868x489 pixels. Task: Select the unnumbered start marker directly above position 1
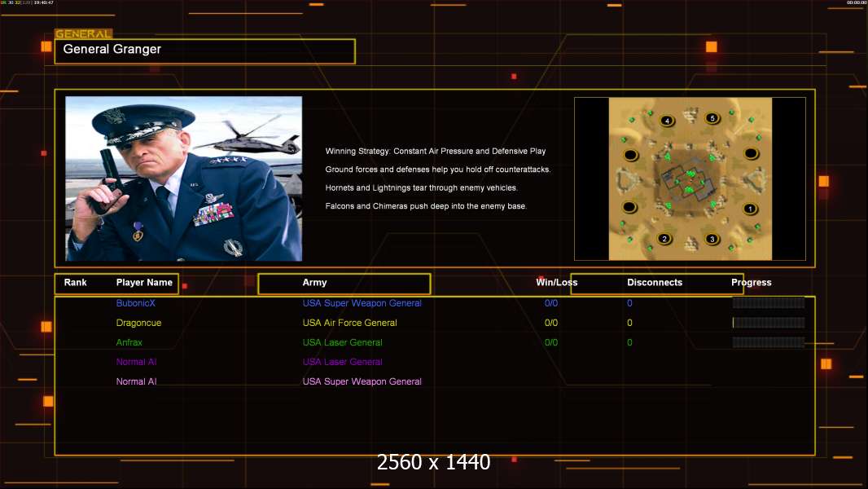pos(751,153)
